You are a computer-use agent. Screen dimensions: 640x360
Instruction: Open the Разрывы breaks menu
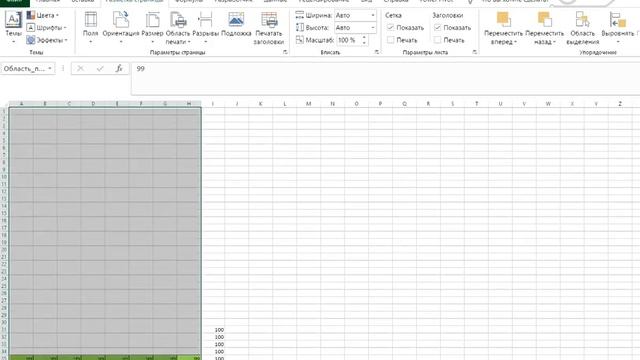[205, 28]
